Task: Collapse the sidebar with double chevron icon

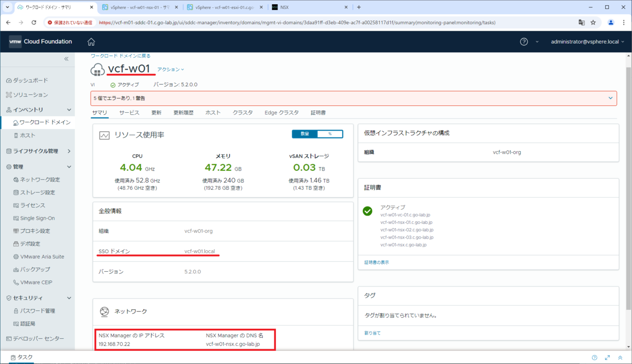Action: point(66,59)
